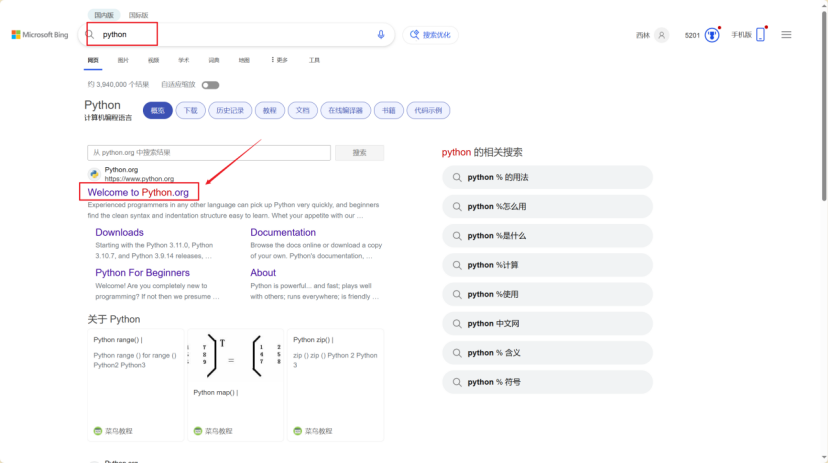Viewport: 829px width, 463px height.
Task: Expand the 更多 more menu
Action: 279,60
